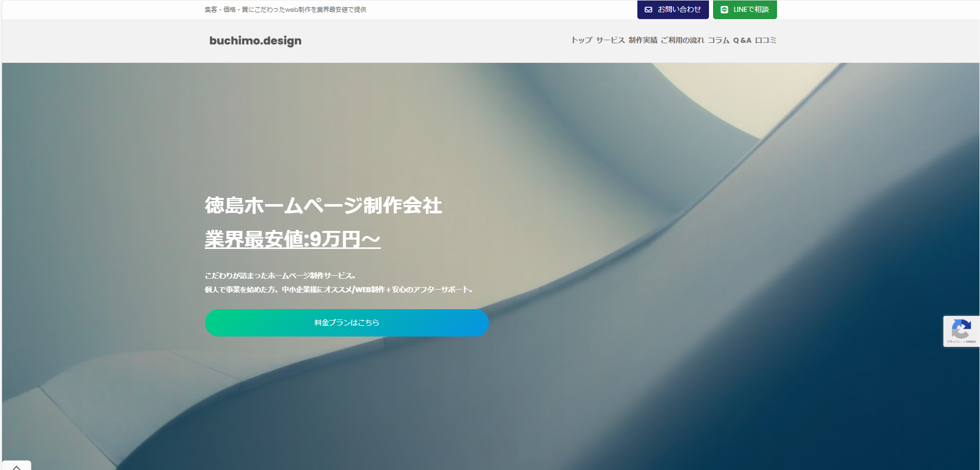Open サービス menu item

(611, 40)
